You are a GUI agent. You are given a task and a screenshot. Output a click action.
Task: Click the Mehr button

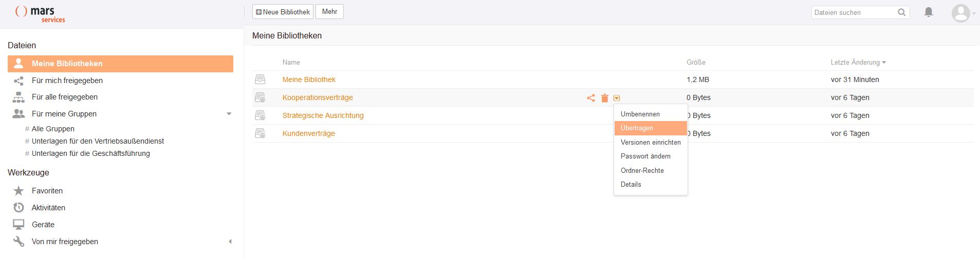(x=329, y=12)
